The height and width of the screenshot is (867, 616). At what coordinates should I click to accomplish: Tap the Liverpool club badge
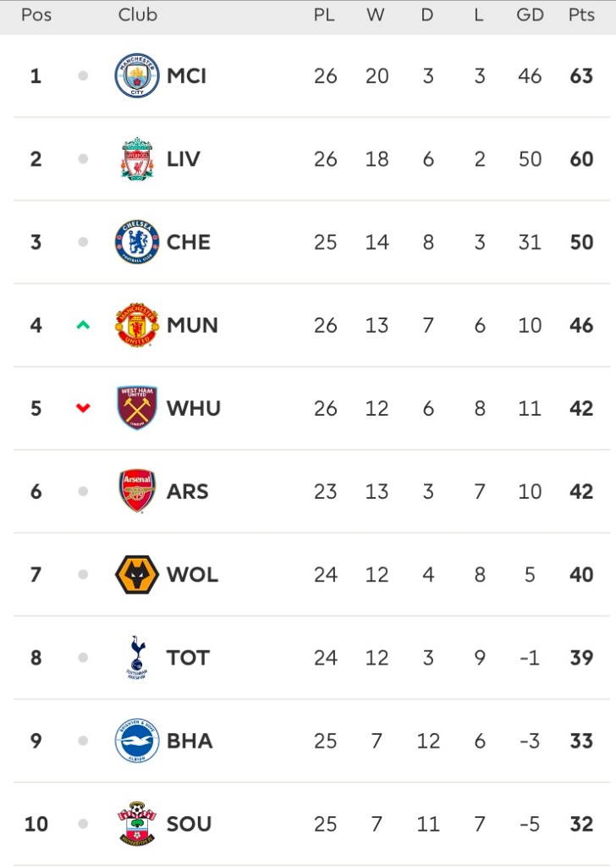click(136, 159)
